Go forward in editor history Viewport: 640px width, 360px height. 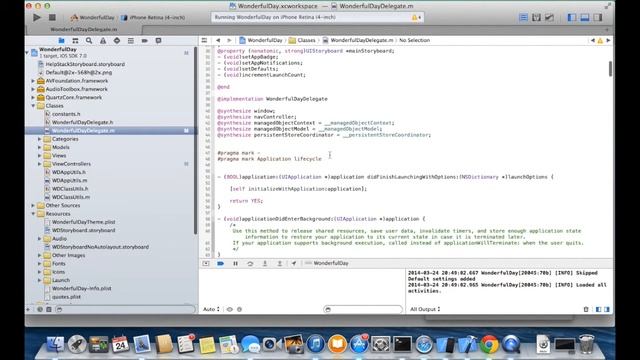point(229,40)
